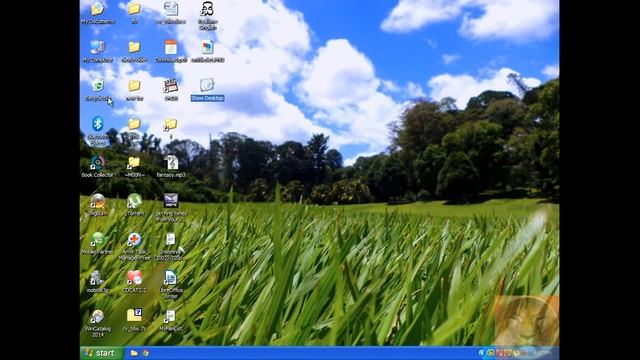Open the Bluetooth Places desktop icon
Viewport: 640px width, 360px height.
[98, 124]
